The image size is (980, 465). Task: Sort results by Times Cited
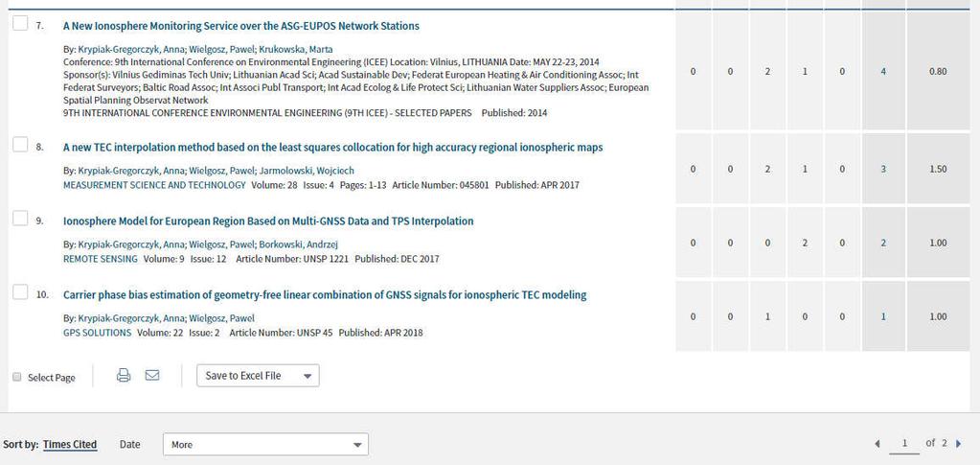click(x=70, y=444)
